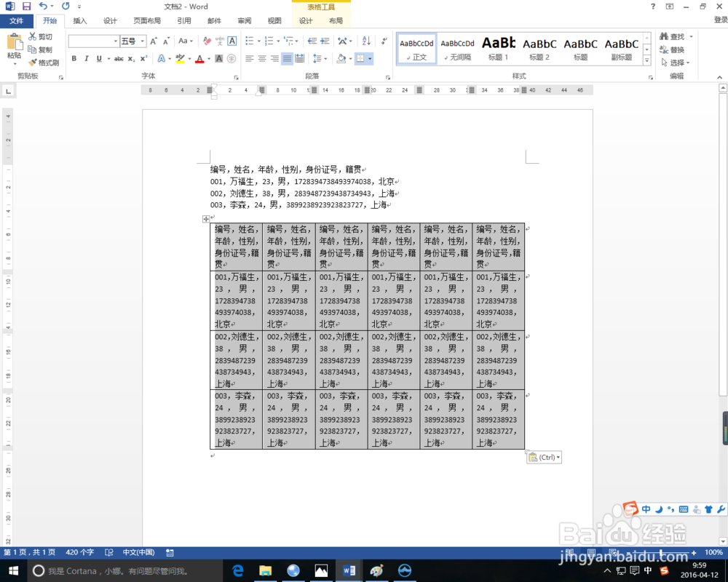
Task: Switch to the table tools 布局 Layout tab
Action: click(x=336, y=20)
